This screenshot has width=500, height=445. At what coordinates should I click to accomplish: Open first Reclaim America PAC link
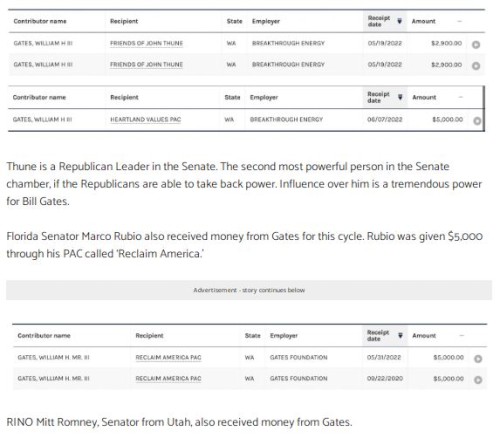[168, 358]
